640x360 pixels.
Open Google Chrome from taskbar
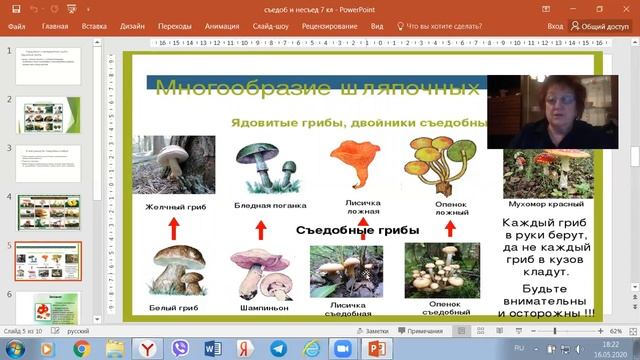click(x=82, y=349)
